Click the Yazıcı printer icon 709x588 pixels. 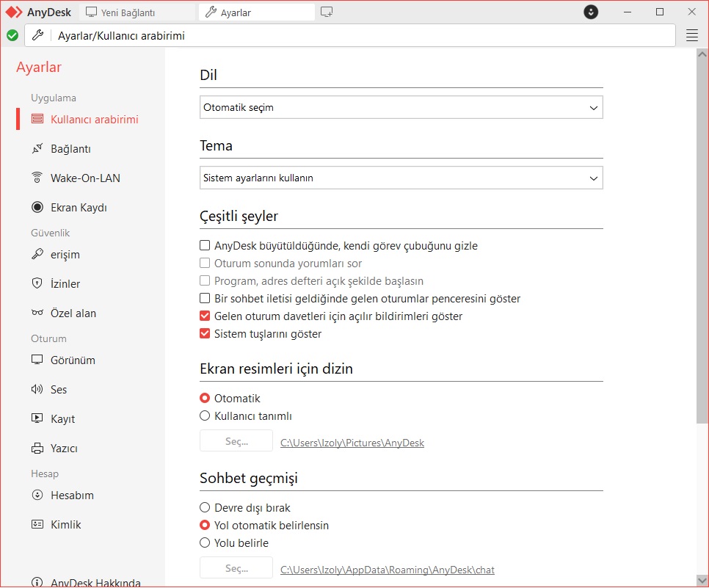pyautogui.click(x=37, y=449)
